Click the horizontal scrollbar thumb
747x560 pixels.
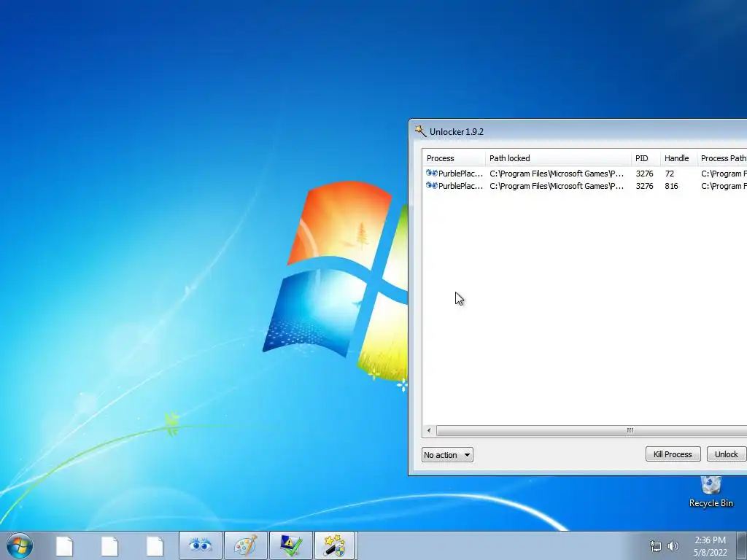592,430
